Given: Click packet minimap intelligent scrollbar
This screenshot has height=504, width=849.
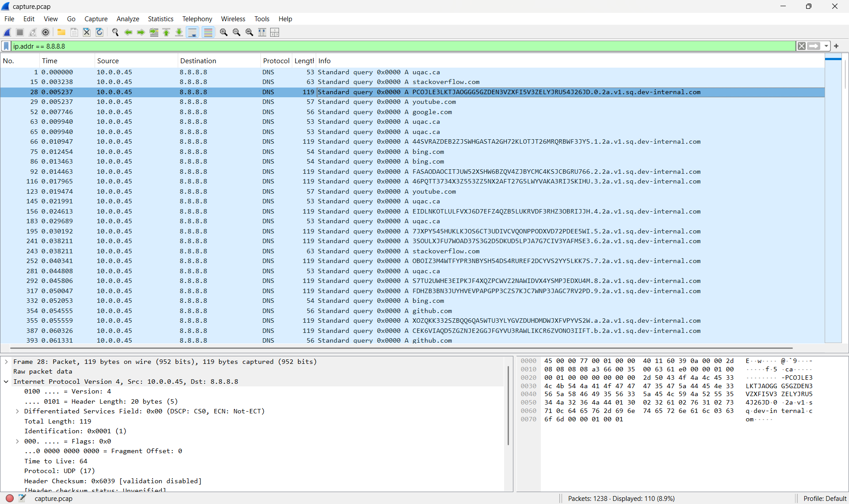Looking at the screenshot, I should pos(833,199).
